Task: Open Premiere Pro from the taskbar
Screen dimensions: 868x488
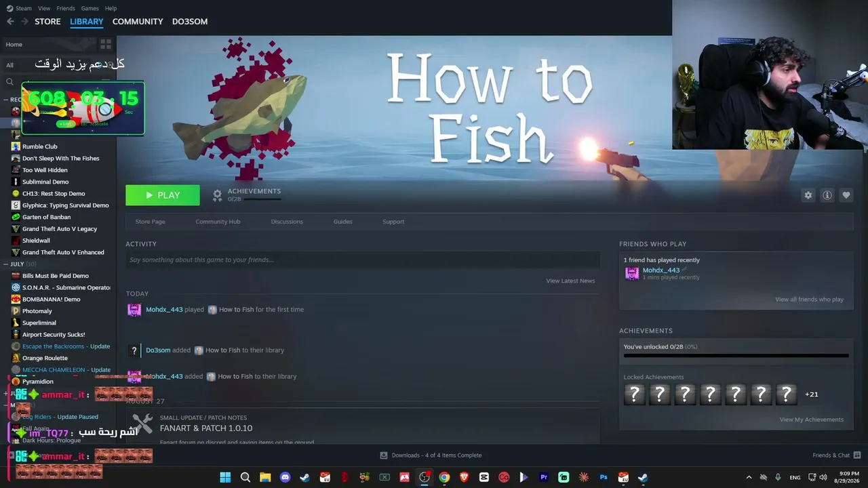Action: point(543,477)
